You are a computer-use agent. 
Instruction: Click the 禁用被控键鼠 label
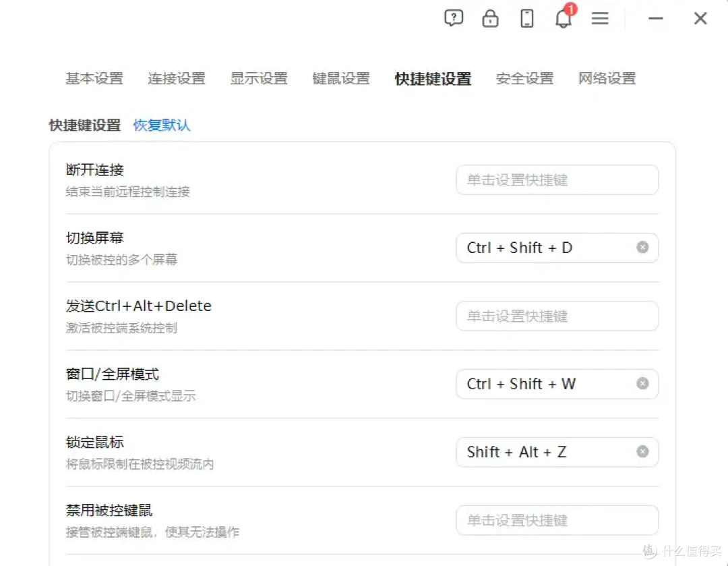pyautogui.click(x=109, y=510)
